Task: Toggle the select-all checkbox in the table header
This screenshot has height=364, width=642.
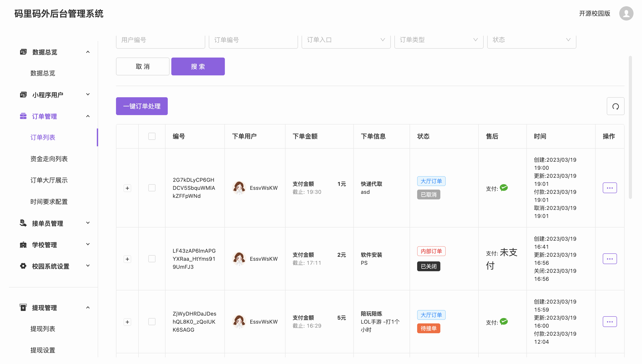Action: tap(152, 136)
